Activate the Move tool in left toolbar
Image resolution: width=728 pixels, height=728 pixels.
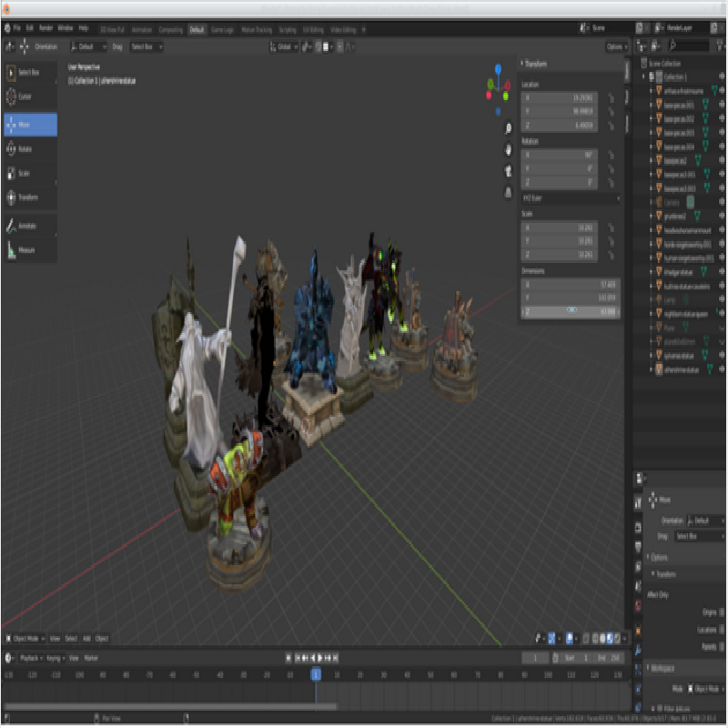click(x=30, y=125)
